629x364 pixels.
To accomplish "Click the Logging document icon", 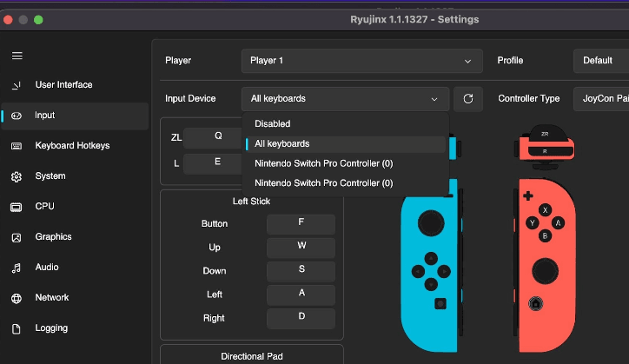I will click(17, 328).
